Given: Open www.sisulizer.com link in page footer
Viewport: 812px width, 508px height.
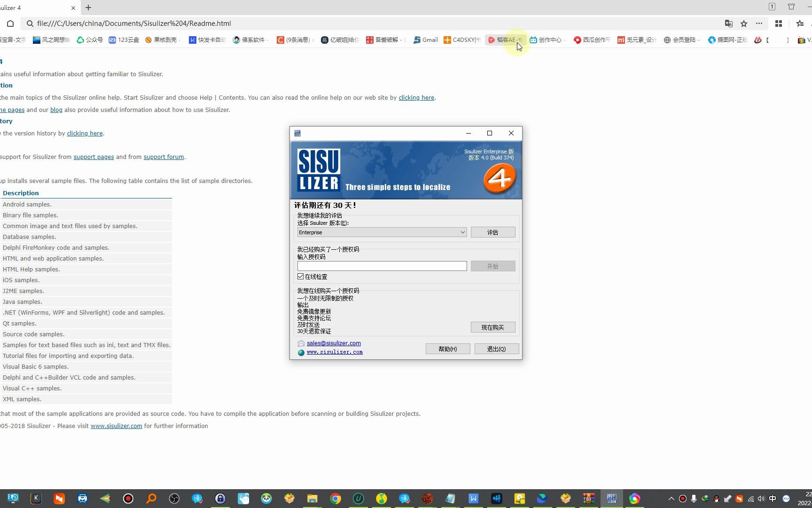Looking at the screenshot, I should pyautogui.click(x=116, y=426).
